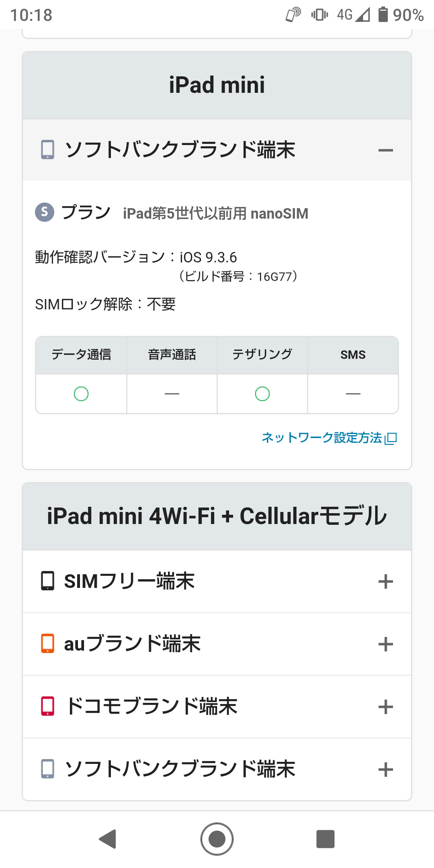Tap the orange au device icon
This screenshot has width=434, height=868.
(x=47, y=644)
